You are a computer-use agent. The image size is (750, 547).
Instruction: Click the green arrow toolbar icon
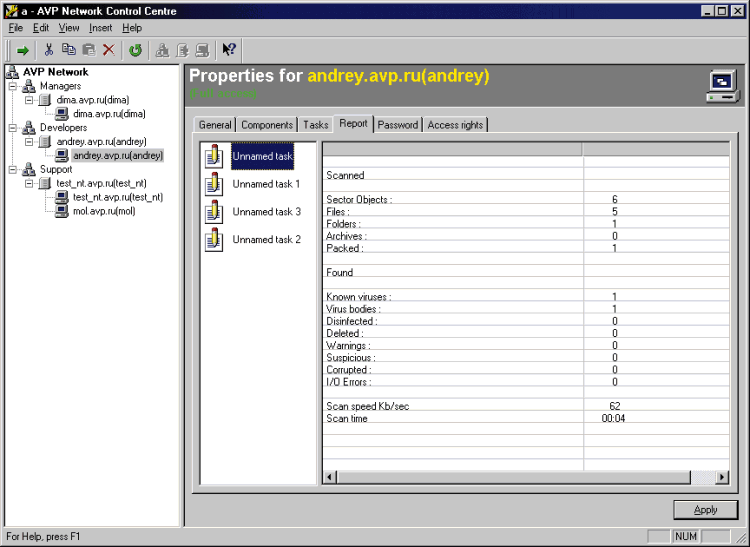tap(22, 50)
